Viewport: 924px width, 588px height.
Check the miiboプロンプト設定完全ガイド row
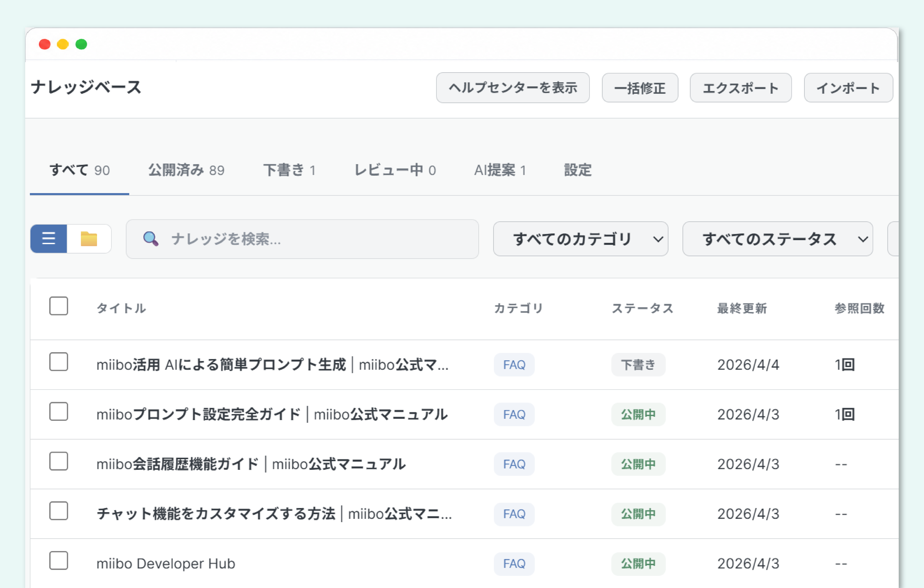59,411
